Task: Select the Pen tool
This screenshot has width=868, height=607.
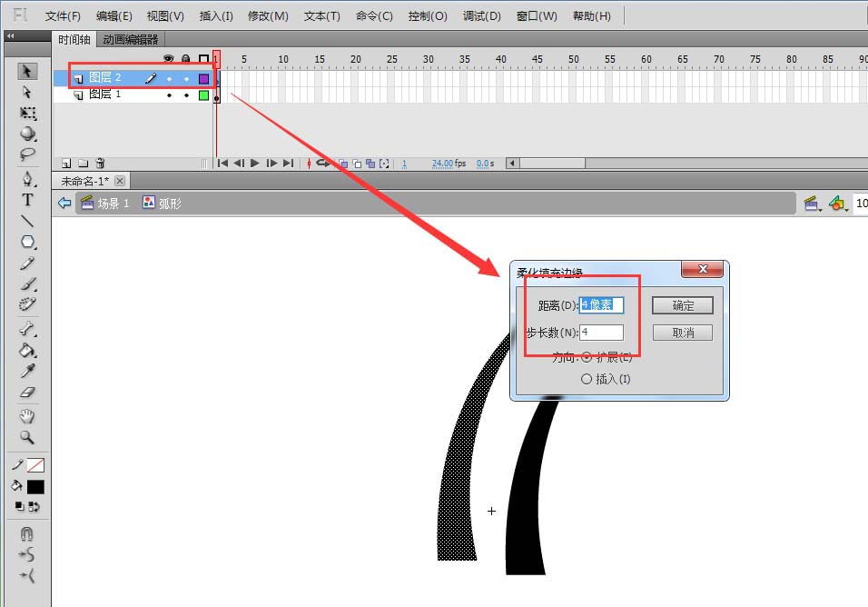Action: tap(27, 178)
